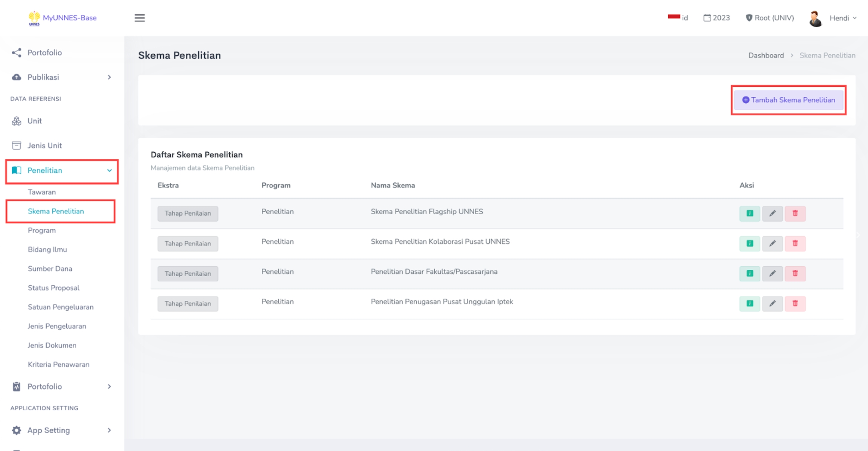This screenshot has width=868, height=451.
Task: Open the Bidang Ilmu submenu item
Action: pyautogui.click(x=47, y=249)
